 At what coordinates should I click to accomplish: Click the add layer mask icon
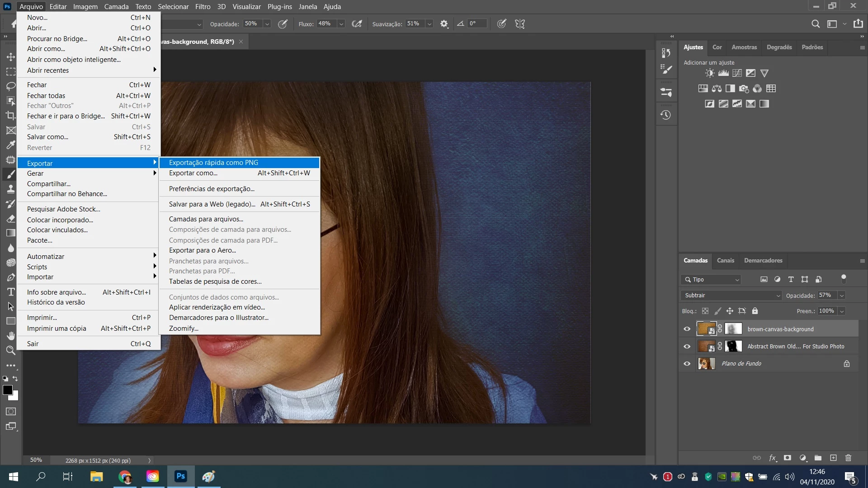tap(788, 458)
